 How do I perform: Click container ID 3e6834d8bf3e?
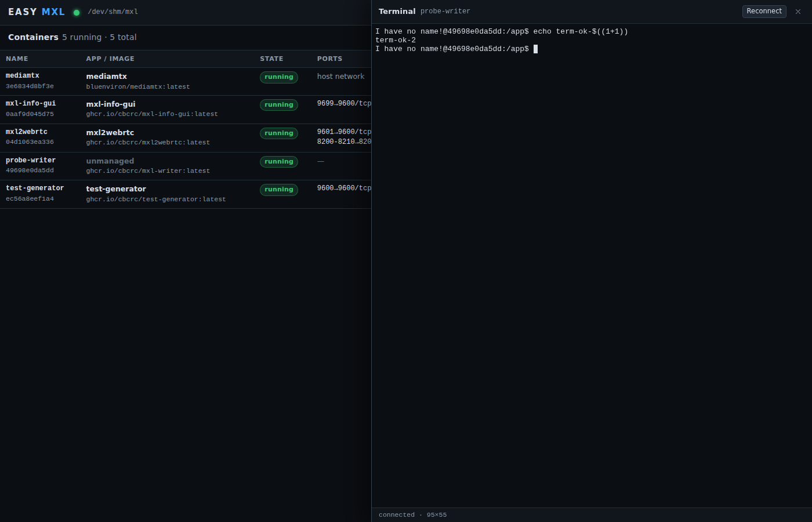click(30, 86)
